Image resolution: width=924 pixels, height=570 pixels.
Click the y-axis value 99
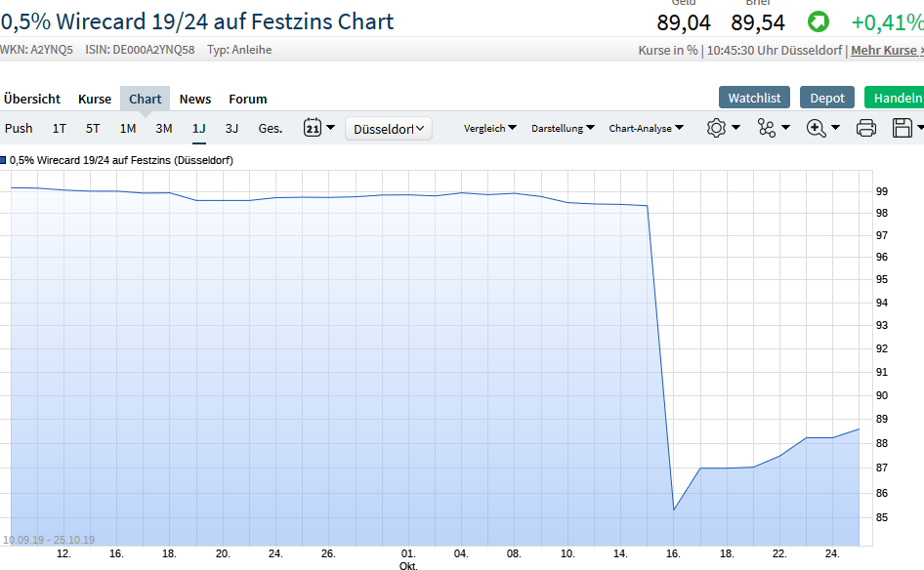(882, 191)
